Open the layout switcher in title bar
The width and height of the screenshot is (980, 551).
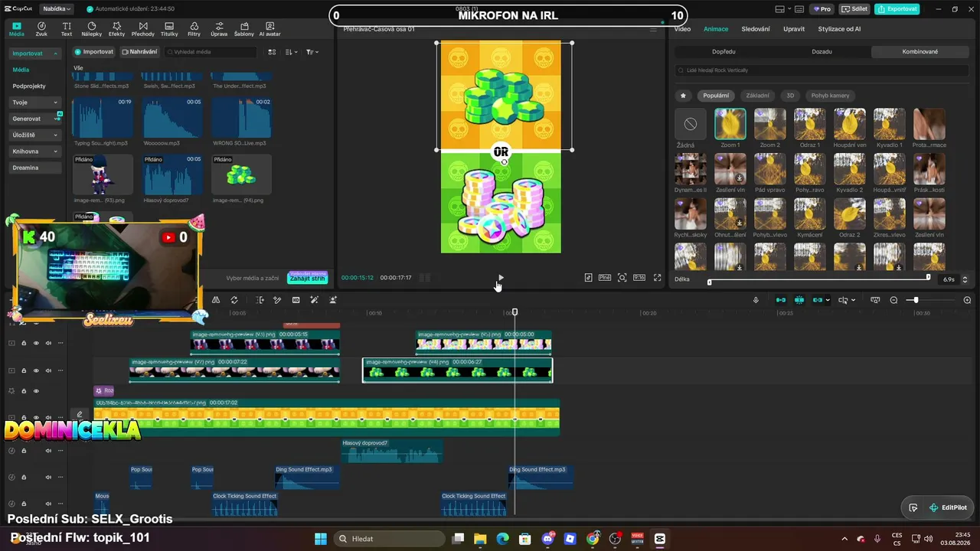click(x=783, y=9)
